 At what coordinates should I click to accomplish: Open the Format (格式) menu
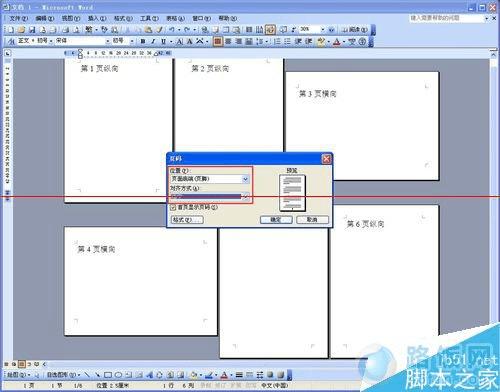click(123, 18)
